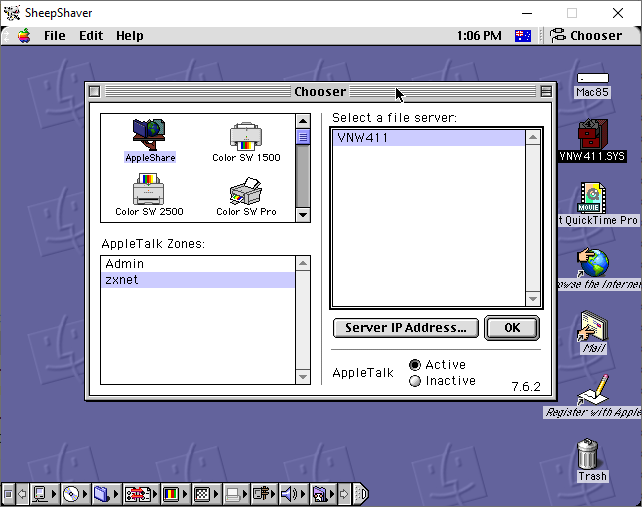Open the Edit menu
Screen dimensions: 642x507
coord(91,36)
